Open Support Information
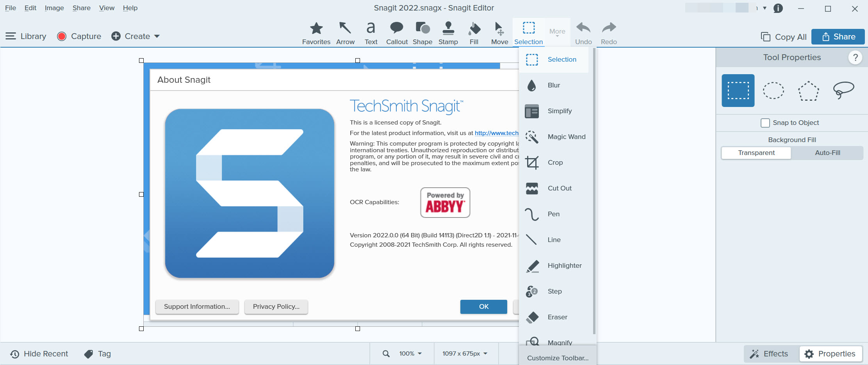The image size is (868, 365). [197, 307]
